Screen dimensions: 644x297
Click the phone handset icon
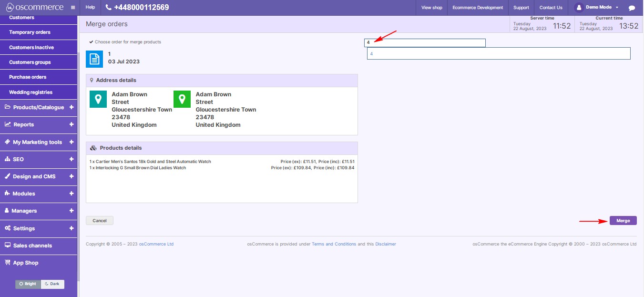108,8
